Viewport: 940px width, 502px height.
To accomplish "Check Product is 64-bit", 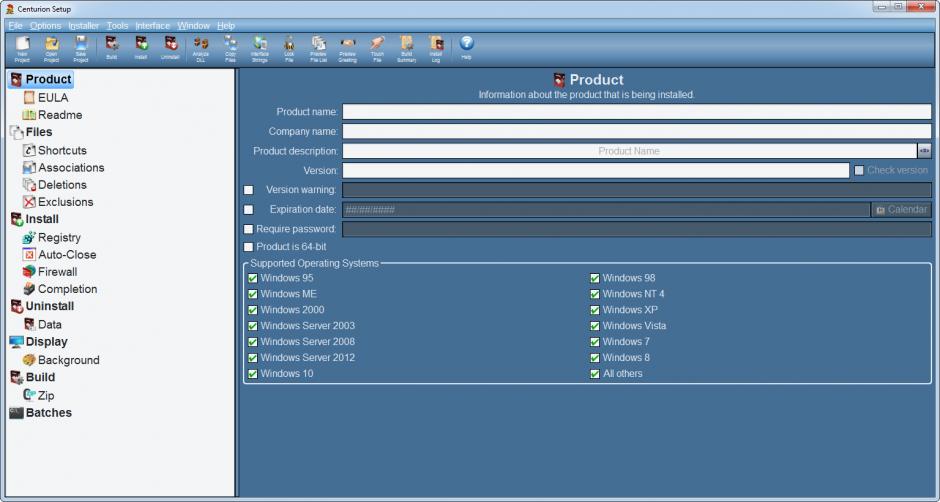I will tap(248, 247).
